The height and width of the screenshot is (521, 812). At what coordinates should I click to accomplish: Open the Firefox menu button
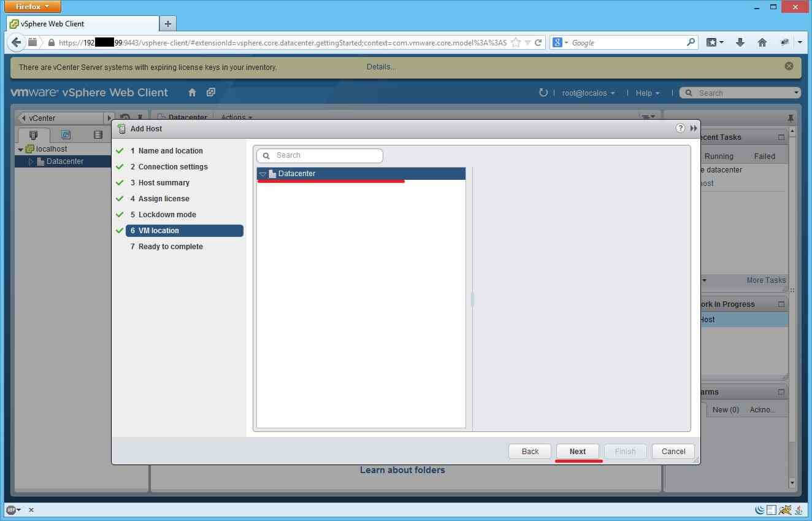(32, 7)
